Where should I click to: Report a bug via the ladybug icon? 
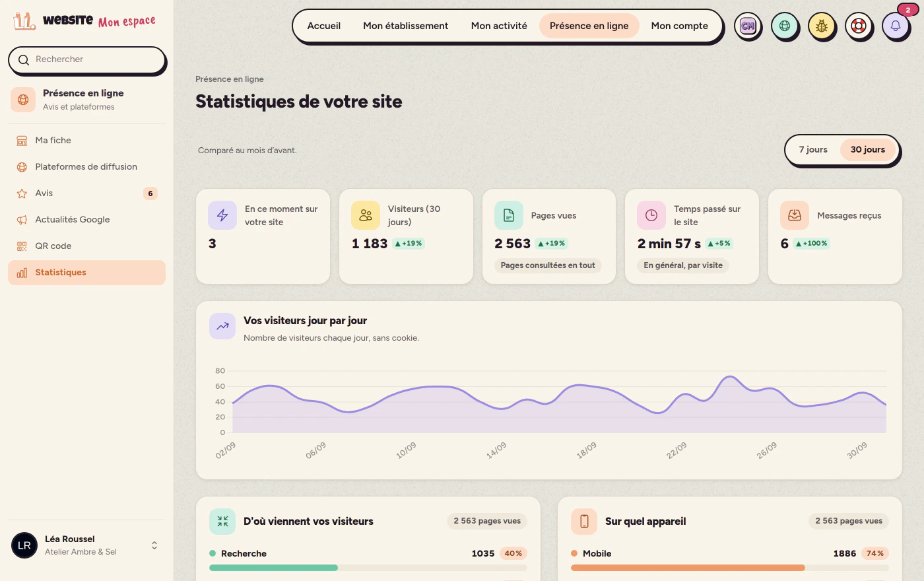(822, 26)
